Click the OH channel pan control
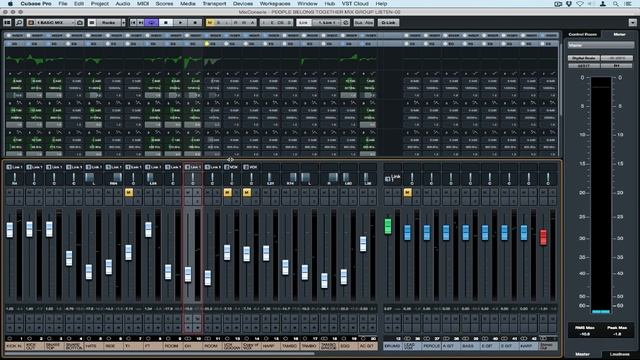The height and width of the screenshot is (360, 640). pyautogui.click(x=192, y=178)
